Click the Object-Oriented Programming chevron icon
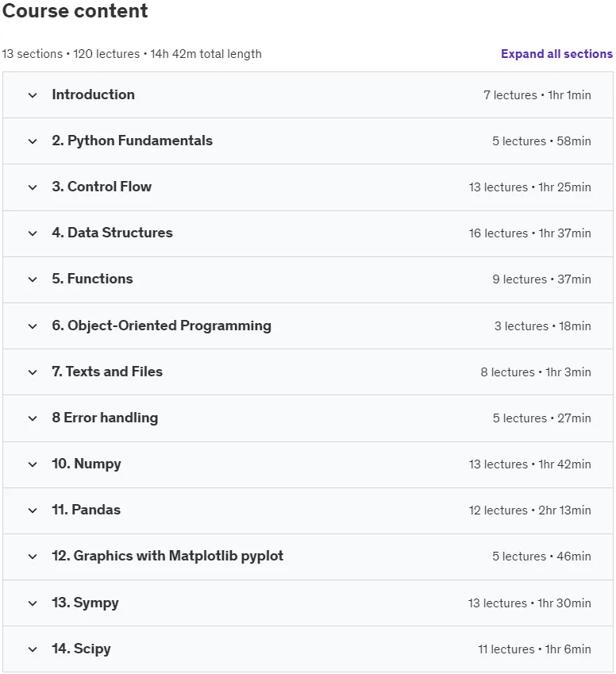The width and height of the screenshot is (616, 674). point(33,325)
